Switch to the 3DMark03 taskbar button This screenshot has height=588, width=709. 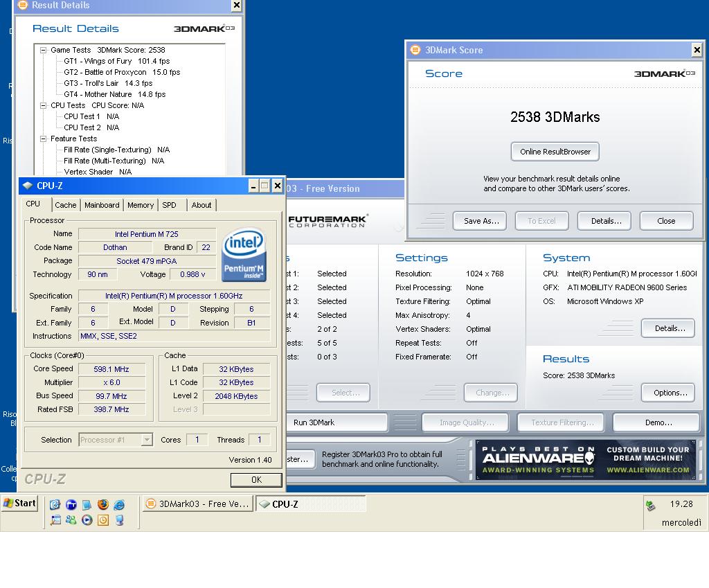[x=197, y=504]
